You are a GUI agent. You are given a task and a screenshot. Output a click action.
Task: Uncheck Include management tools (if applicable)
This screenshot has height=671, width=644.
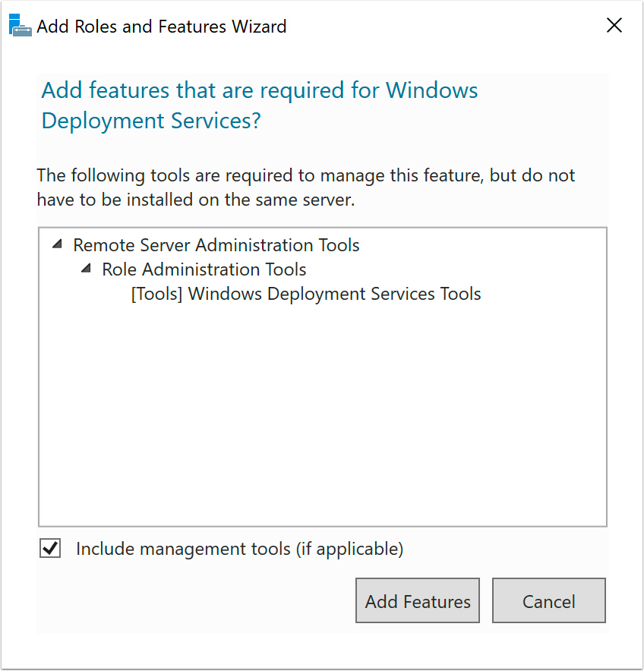tap(49, 548)
